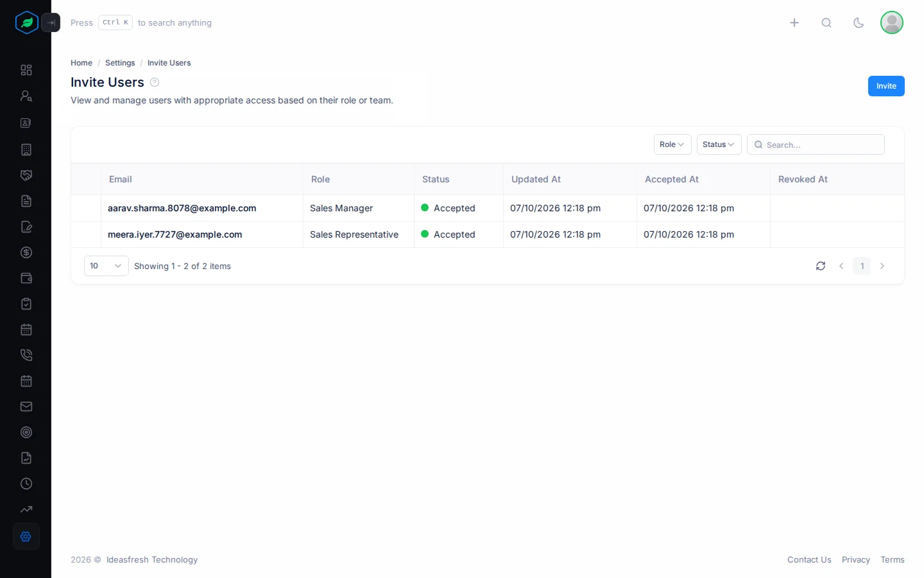Go to Settings in breadcrumb
This screenshot has height=578, width=924.
[x=120, y=63]
